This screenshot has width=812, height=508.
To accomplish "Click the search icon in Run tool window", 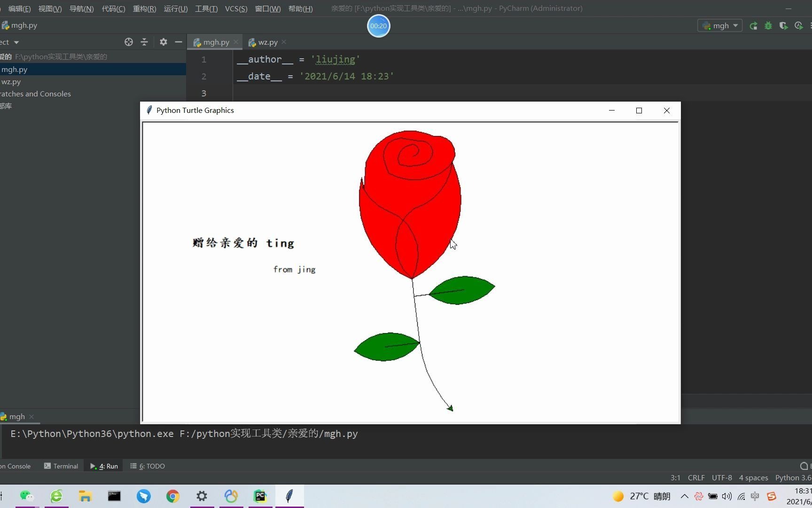I will 804,466.
